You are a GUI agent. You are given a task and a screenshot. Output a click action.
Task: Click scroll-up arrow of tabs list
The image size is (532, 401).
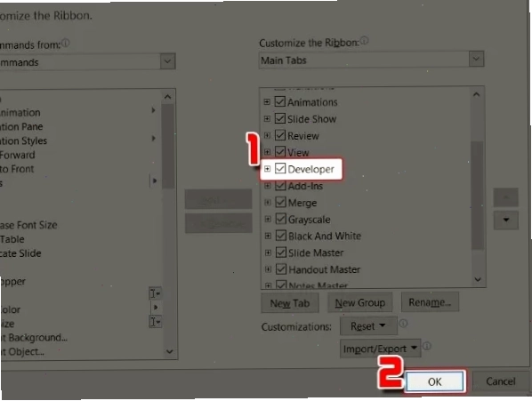click(476, 94)
